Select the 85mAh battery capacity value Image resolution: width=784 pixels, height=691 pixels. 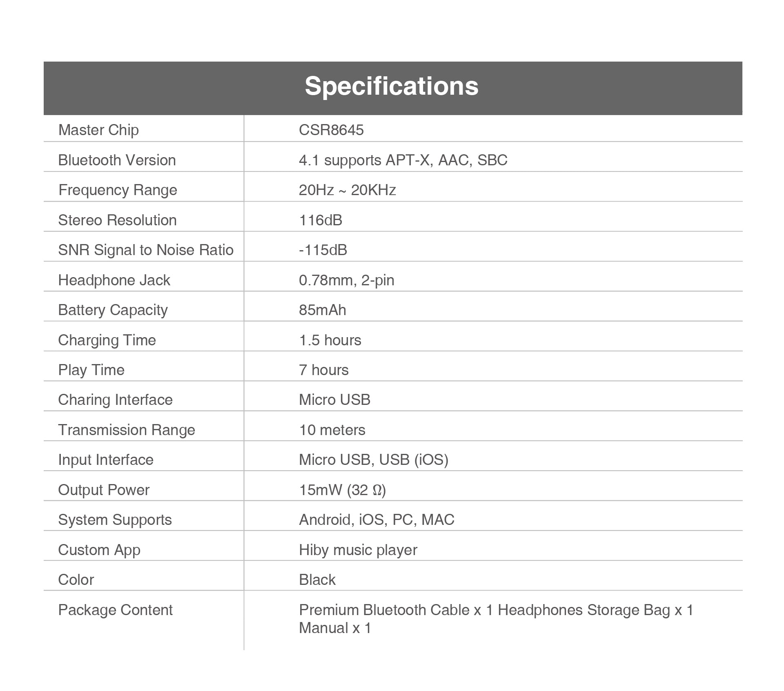click(x=322, y=310)
